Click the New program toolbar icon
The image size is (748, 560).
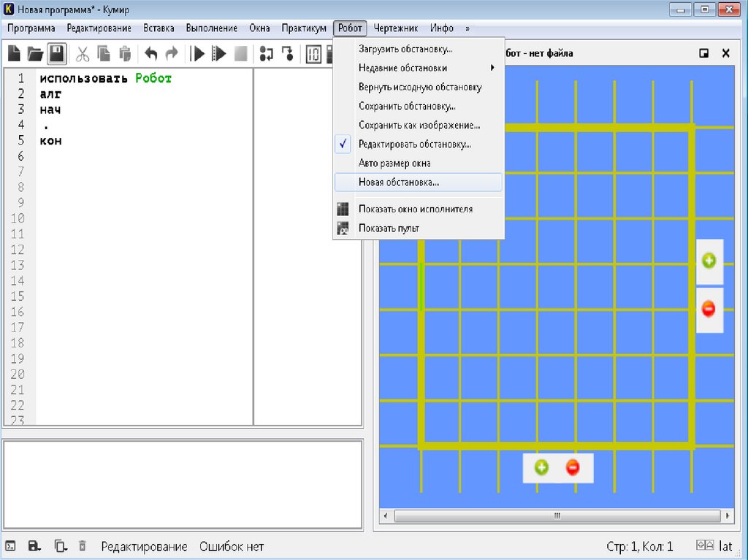tap(14, 53)
